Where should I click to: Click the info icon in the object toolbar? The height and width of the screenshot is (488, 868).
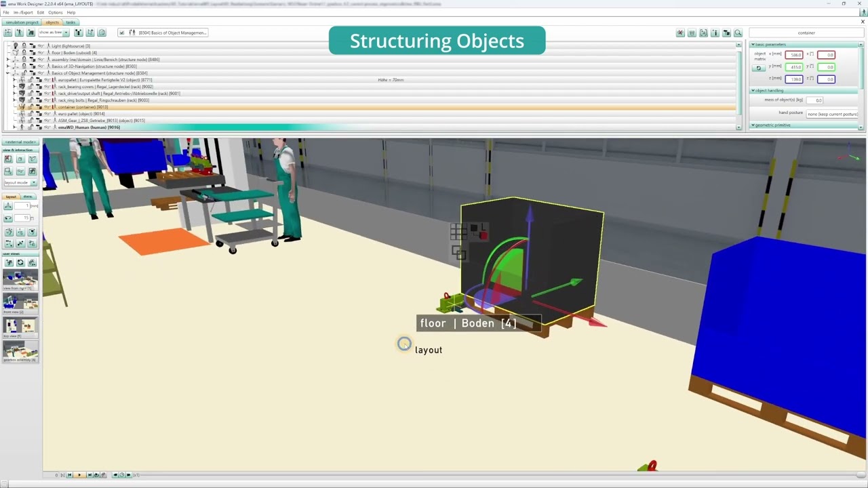tap(715, 33)
